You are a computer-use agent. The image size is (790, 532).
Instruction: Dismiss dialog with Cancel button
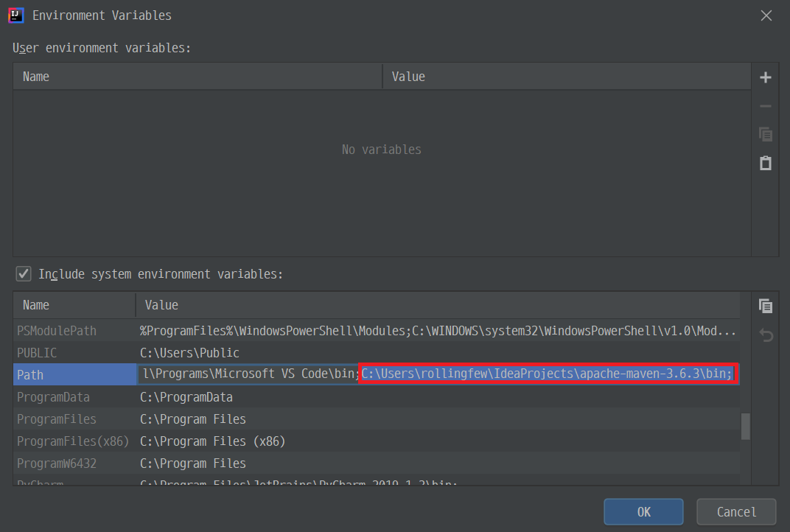point(736,512)
